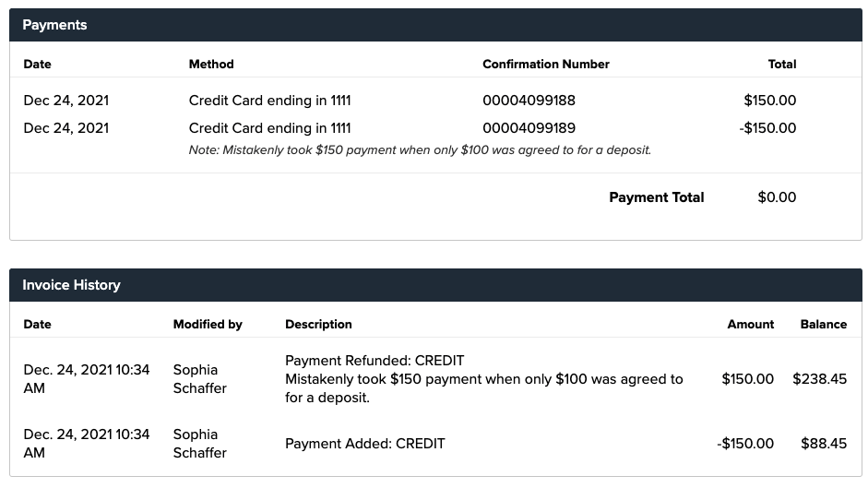The height and width of the screenshot is (488, 868).
Task: Select the Description column header
Action: pos(318,325)
